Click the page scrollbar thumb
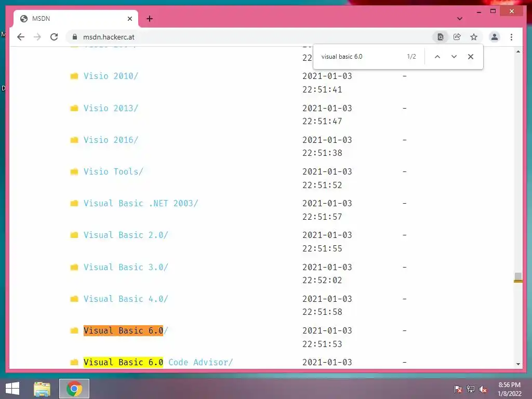The height and width of the screenshot is (399, 532). 518,277
